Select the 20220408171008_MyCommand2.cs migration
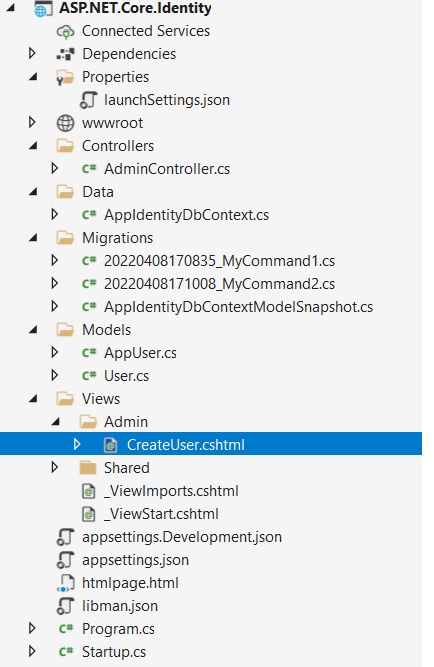 click(219, 284)
